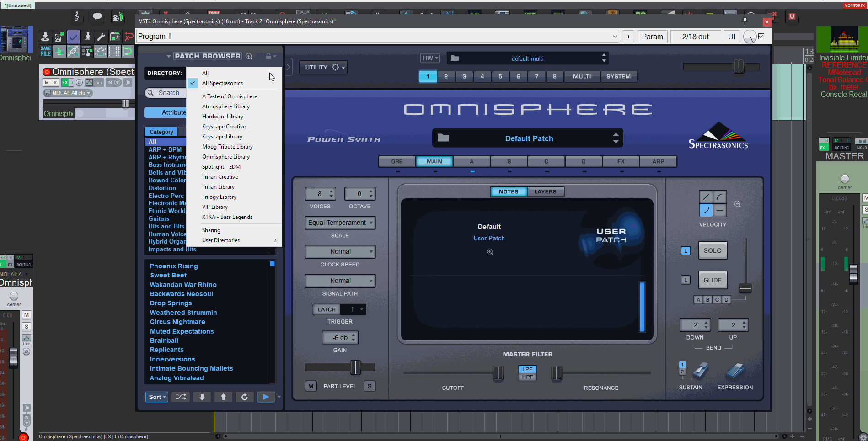The width and height of the screenshot is (868, 441).
Task: Click the wrench toolbar icon
Action: click(101, 37)
